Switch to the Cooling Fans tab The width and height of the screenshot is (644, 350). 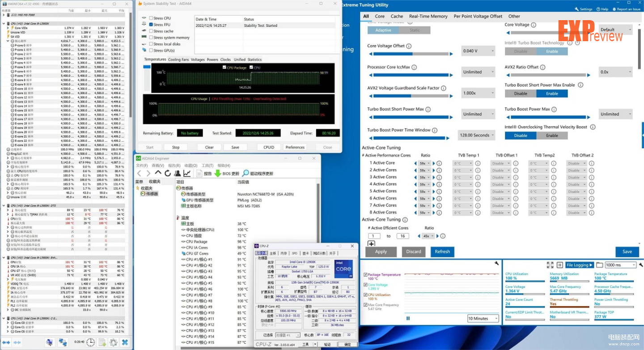coord(178,59)
